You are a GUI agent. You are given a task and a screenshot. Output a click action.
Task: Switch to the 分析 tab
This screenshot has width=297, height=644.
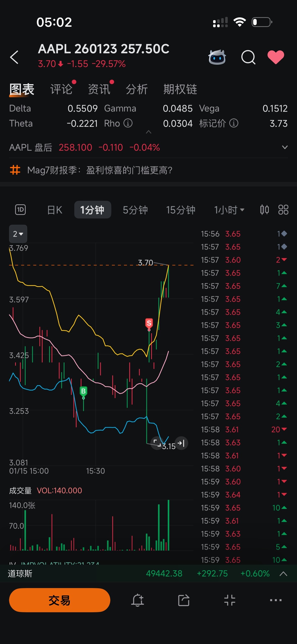[x=137, y=89]
